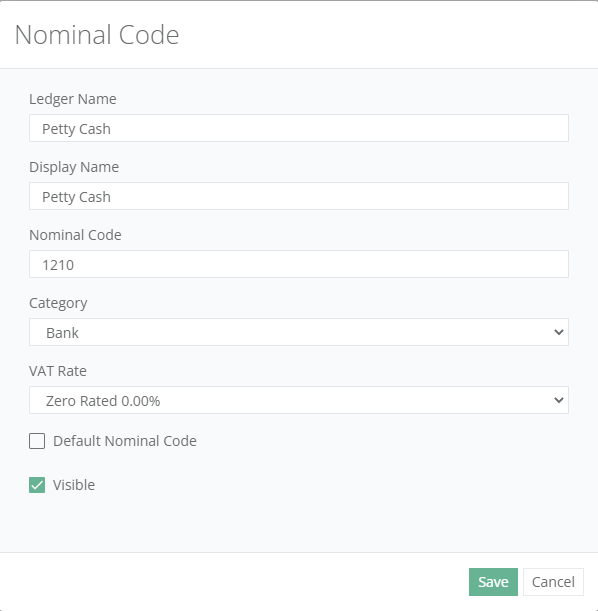Click the chevron arrow on VAT Rate select
The width and height of the screenshot is (598, 611).
point(559,400)
